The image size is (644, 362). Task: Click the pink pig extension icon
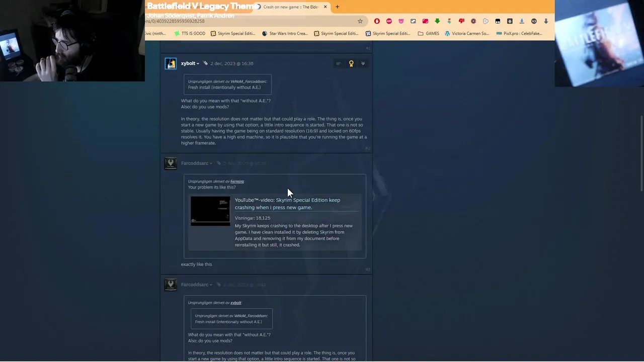pyautogui.click(x=401, y=21)
